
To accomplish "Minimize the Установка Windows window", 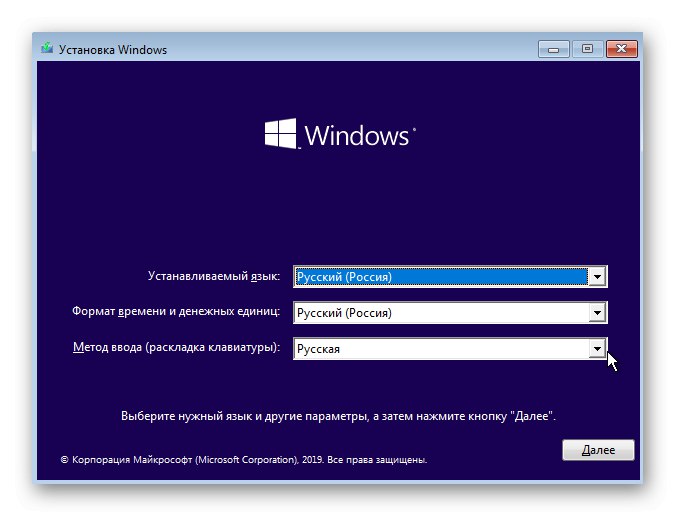I will pos(554,49).
